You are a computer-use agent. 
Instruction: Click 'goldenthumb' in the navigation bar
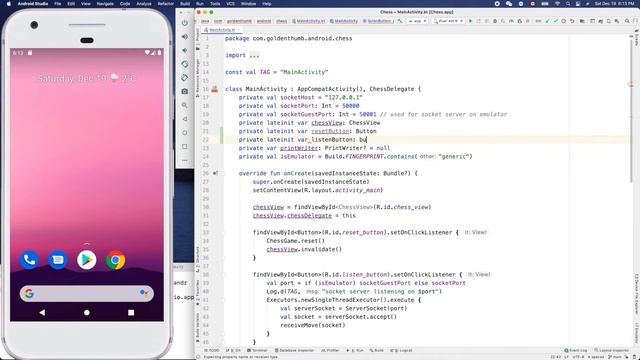coord(239,21)
